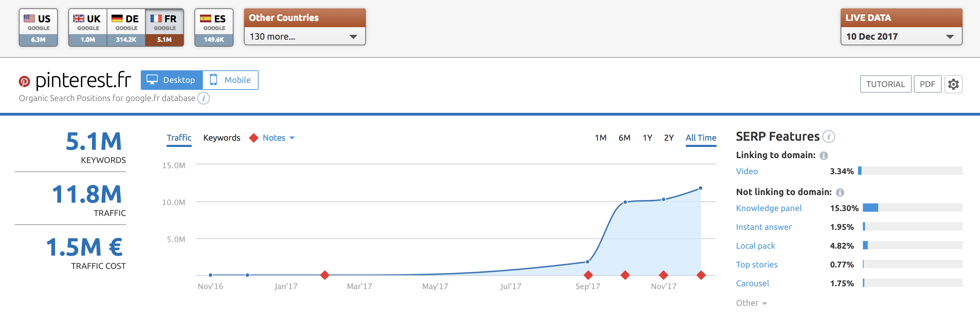Open the Carousel link
Screen dimensions: 980x319
click(752, 283)
